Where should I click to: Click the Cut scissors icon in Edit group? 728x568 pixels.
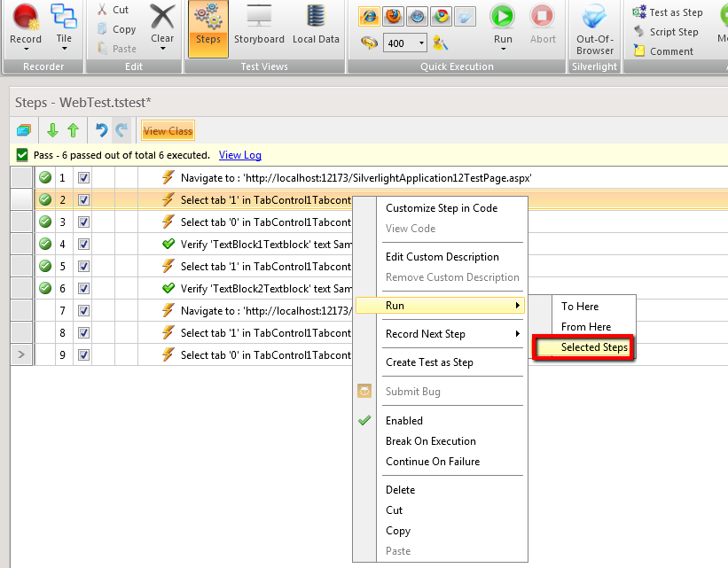coord(102,9)
